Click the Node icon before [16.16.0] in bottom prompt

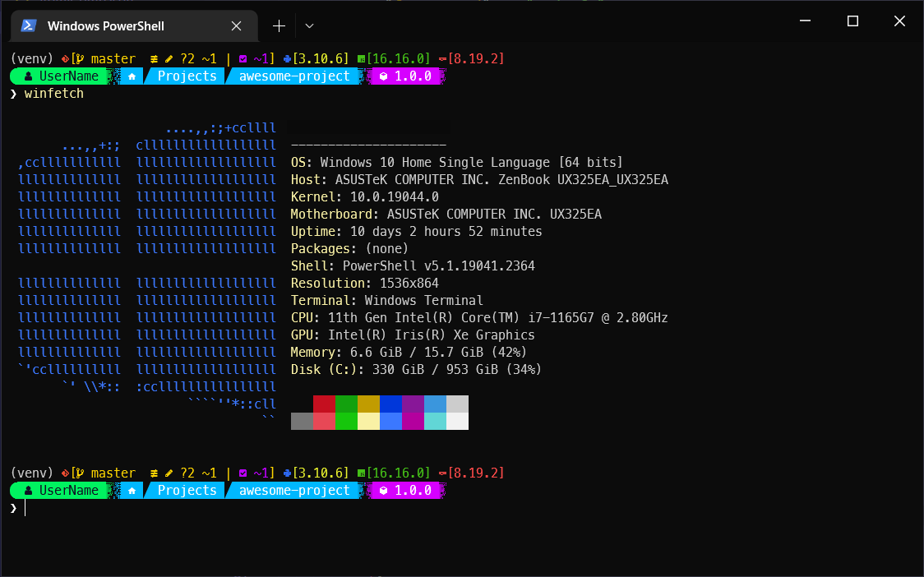pos(361,473)
